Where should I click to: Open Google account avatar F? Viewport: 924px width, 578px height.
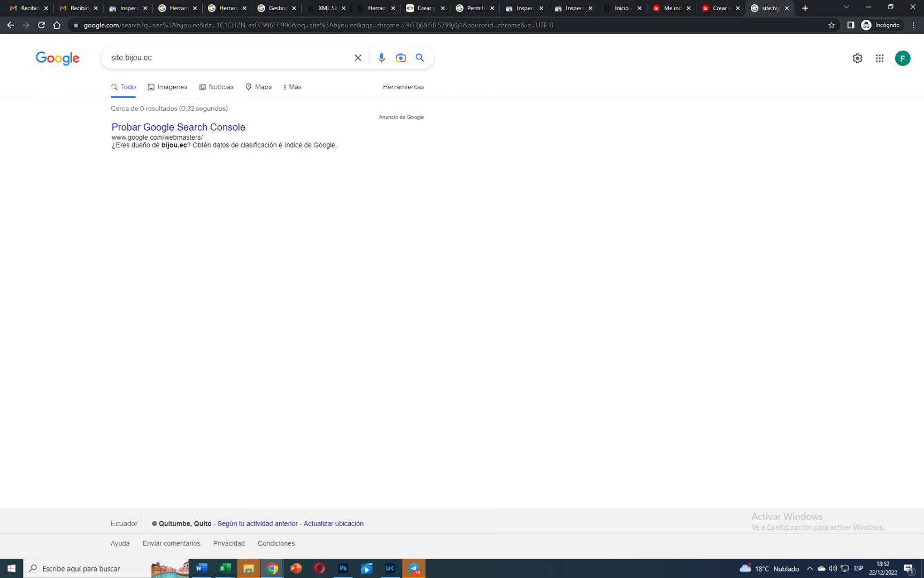click(x=903, y=58)
